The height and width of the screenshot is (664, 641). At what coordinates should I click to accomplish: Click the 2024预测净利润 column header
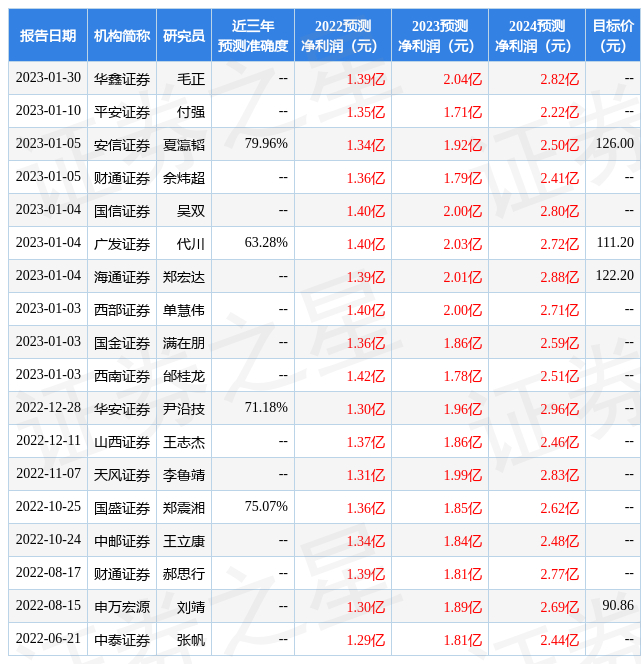coord(537,36)
